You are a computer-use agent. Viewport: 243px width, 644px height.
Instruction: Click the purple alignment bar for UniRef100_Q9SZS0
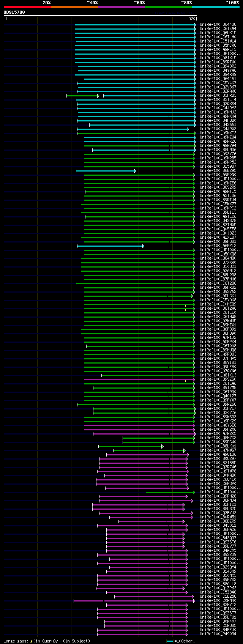[139, 379]
